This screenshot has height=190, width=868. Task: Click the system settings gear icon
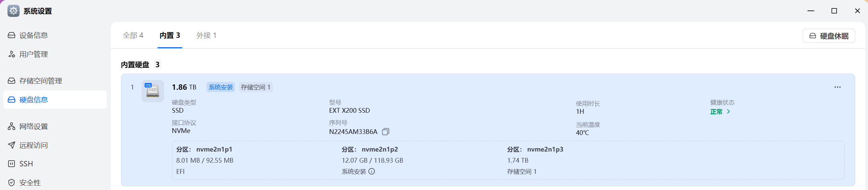(x=14, y=11)
